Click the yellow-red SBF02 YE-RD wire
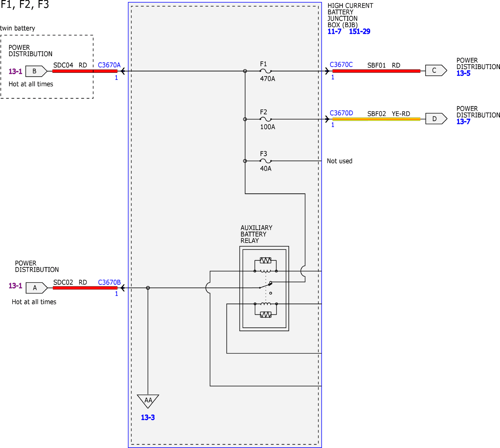 [376, 119]
